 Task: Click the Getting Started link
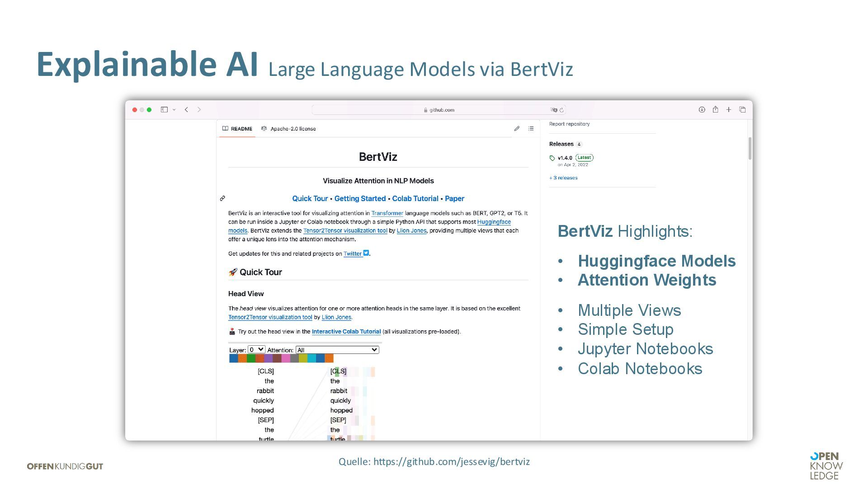tap(360, 198)
